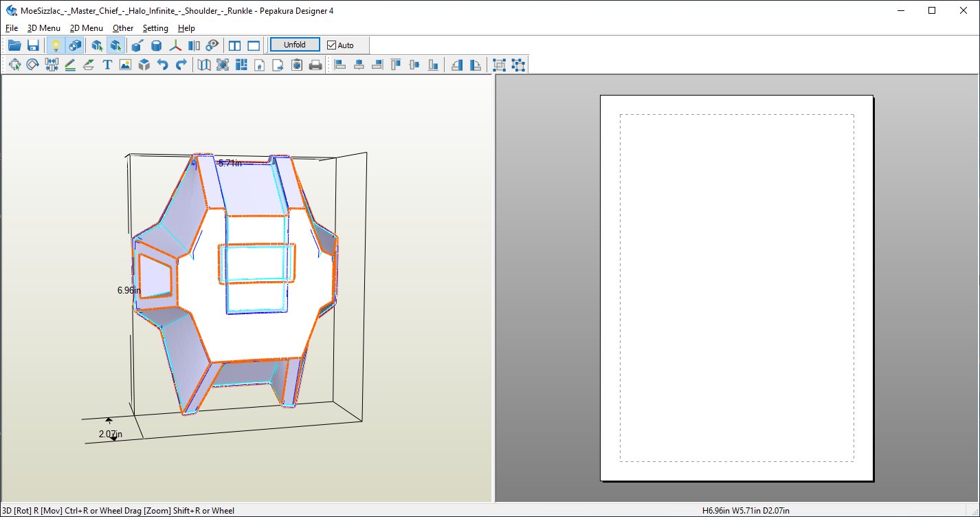Screen dimensions: 980x517
Task: Click the first cube-with-cursor icon
Action: click(98, 45)
